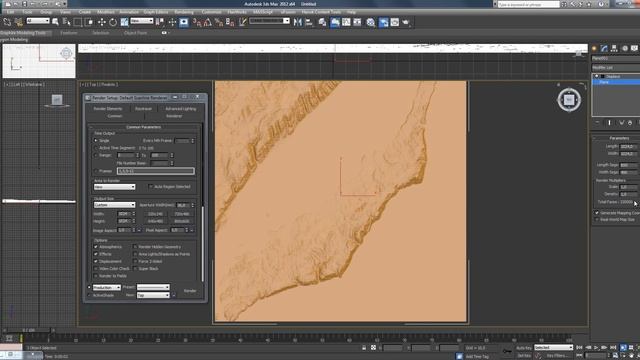Open the Modifier List dropdown
Viewport: 640px width, 360px height.
coord(616,68)
